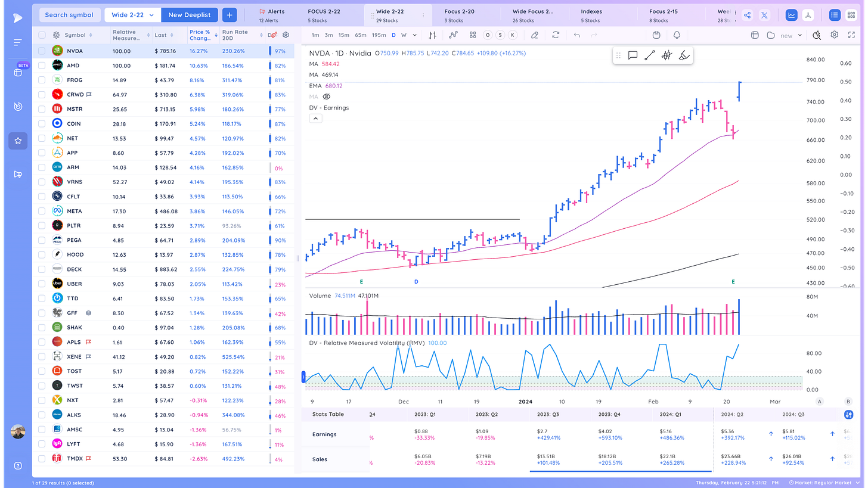The height and width of the screenshot is (488, 868).
Task: Select the brush clear tool in floating bar
Action: [684, 55]
